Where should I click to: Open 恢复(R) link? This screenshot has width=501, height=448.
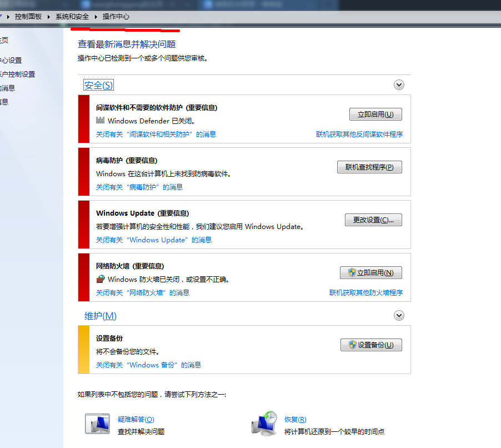295,419
